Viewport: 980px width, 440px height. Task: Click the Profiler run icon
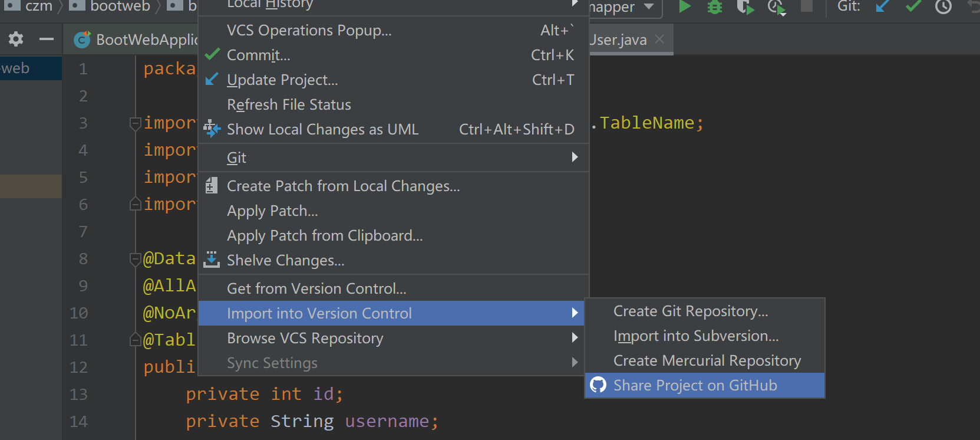[777, 8]
